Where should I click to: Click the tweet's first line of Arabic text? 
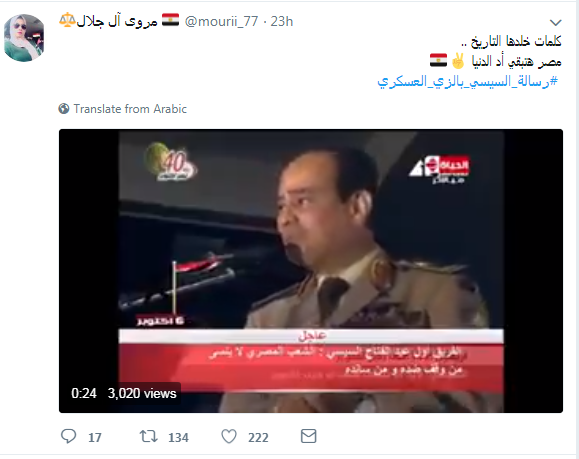(x=511, y=41)
